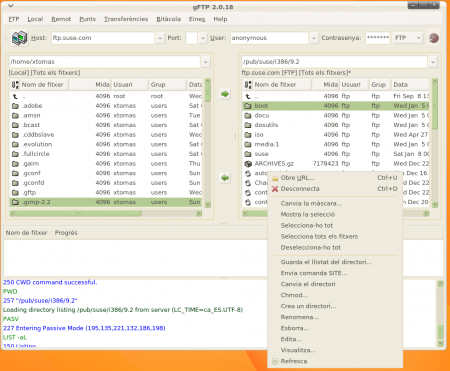Screen dimensions: 450x371
Task: Open the Local menu
Action: (35, 19)
